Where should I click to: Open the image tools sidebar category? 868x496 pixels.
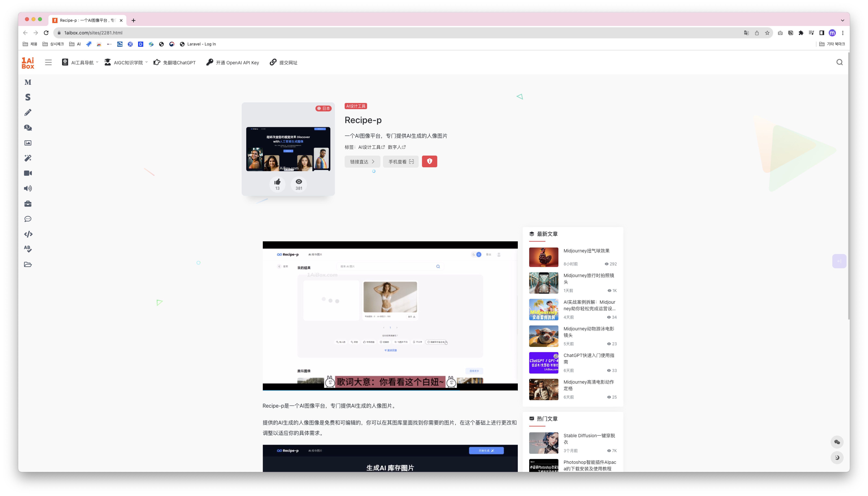click(x=28, y=143)
